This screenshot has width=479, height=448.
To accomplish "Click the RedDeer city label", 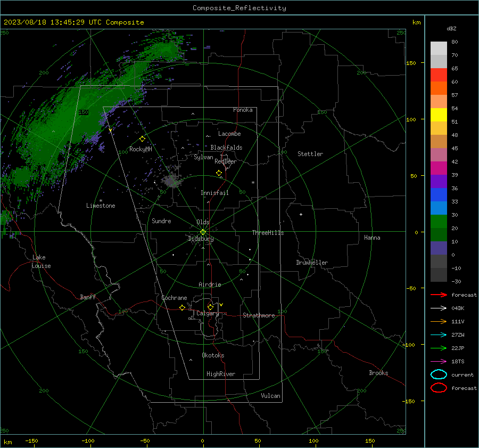I will pos(226,161).
